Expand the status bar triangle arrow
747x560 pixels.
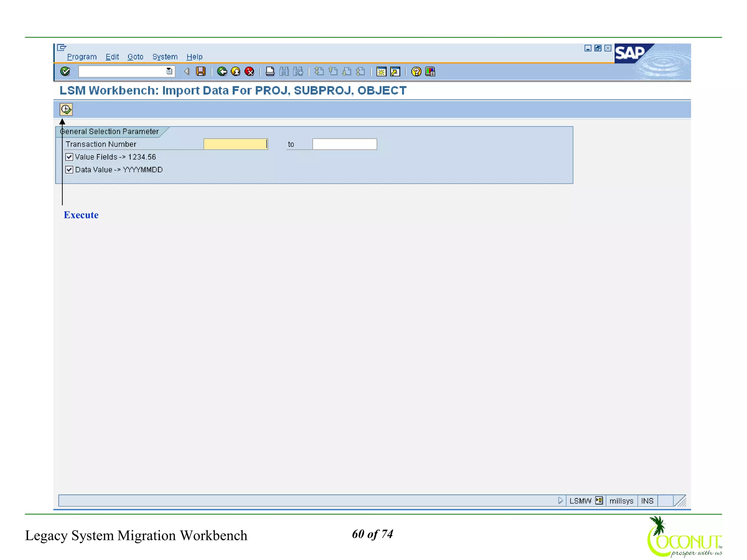tap(560, 501)
